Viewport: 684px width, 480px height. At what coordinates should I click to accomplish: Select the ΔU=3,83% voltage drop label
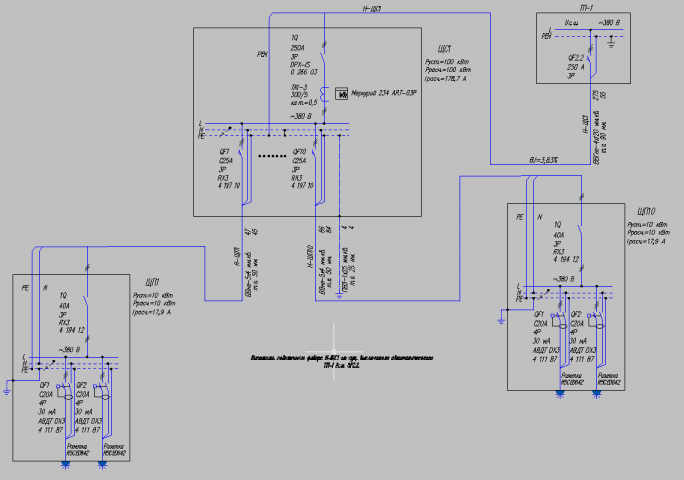(543, 160)
